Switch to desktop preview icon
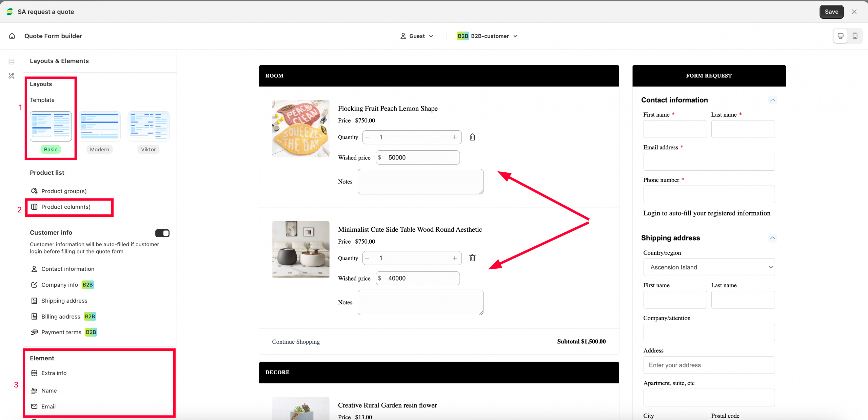 pyautogui.click(x=841, y=36)
